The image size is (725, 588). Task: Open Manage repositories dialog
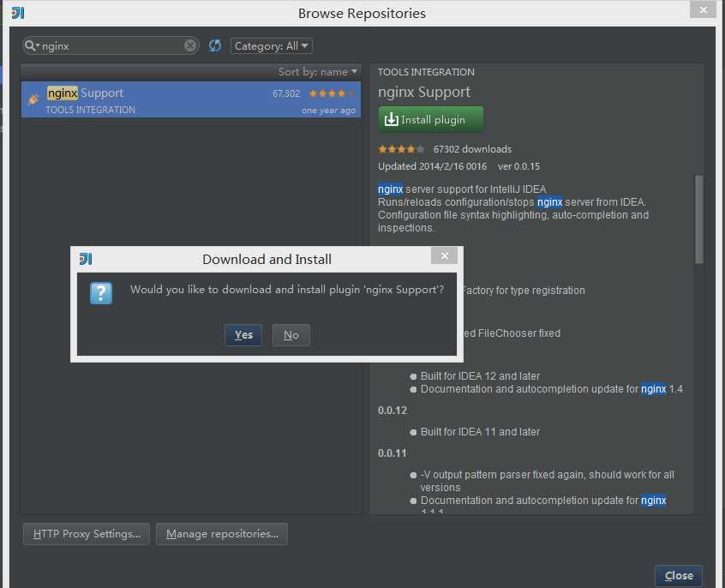click(x=222, y=534)
